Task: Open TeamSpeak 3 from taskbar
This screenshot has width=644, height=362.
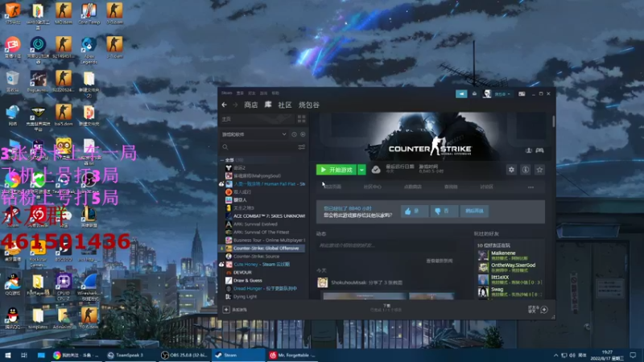Action: pyautogui.click(x=130, y=355)
